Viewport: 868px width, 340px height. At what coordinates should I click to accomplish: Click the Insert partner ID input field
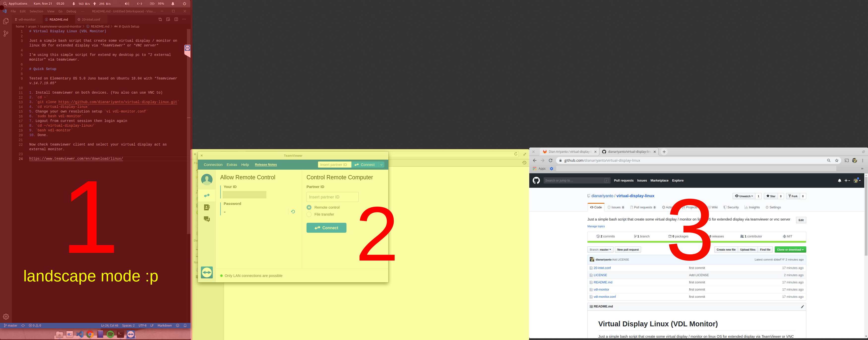click(x=332, y=197)
